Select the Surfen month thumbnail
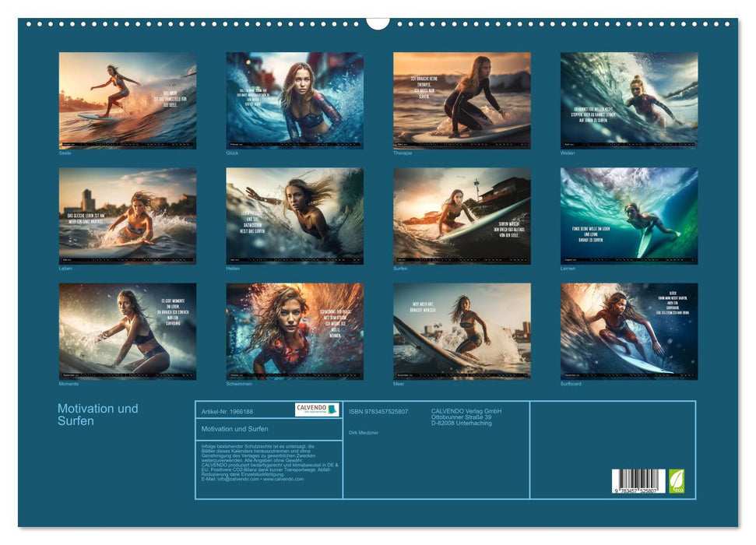The image size is (756, 545). coord(462,216)
